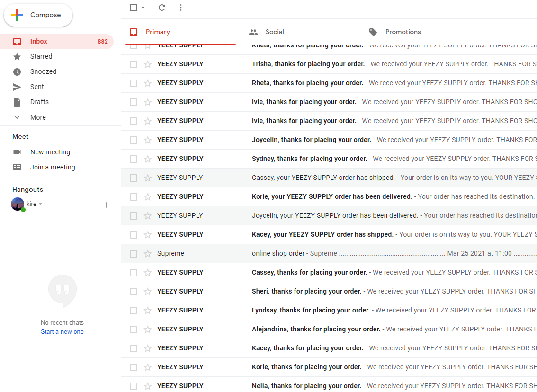Click the Refresh icon
Screen dimensions: 537x392
(162, 8)
